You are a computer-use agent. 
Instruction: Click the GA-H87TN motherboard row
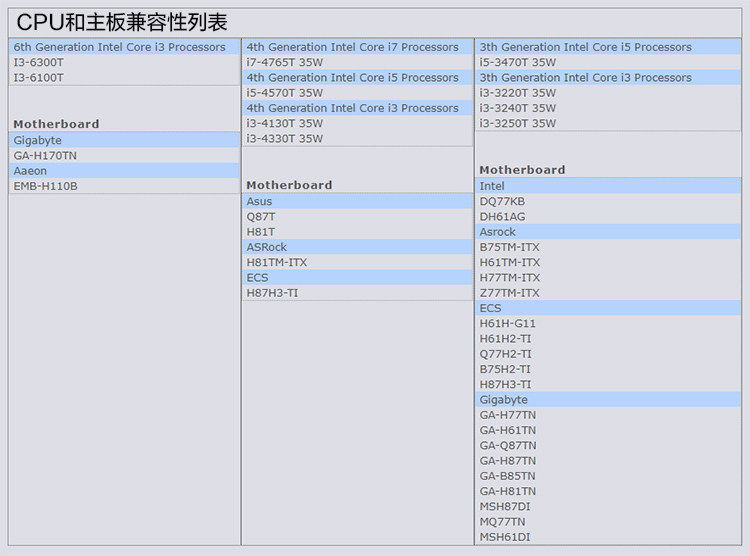tap(608, 461)
